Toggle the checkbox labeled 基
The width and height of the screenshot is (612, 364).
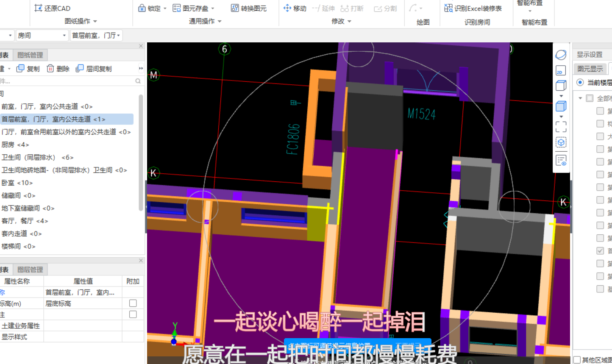[600, 289]
